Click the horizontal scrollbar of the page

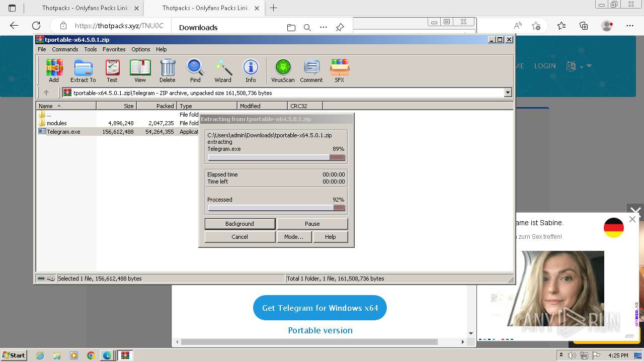pyautogui.click(x=309, y=342)
